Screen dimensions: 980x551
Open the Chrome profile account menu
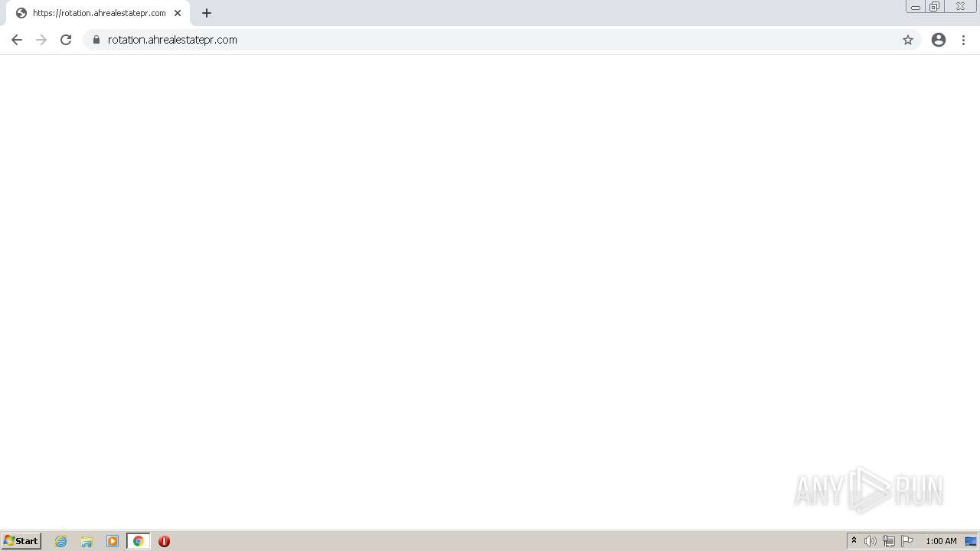tap(939, 40)
